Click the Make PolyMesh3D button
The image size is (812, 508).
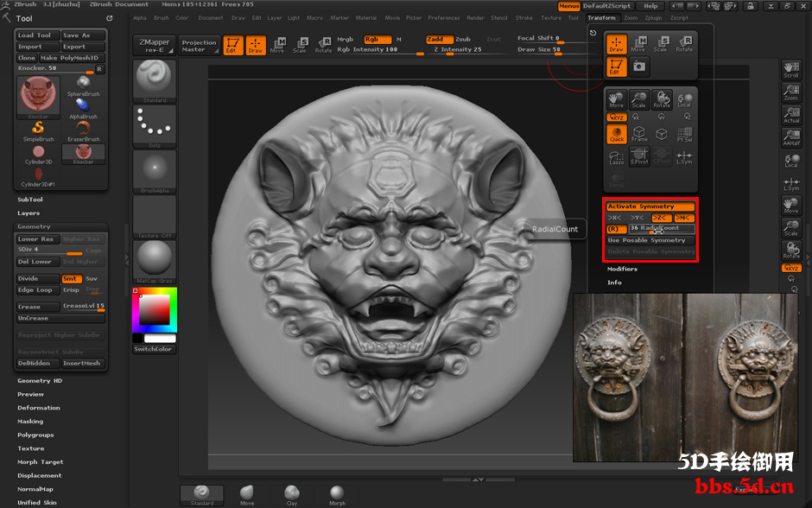[72, 58]
